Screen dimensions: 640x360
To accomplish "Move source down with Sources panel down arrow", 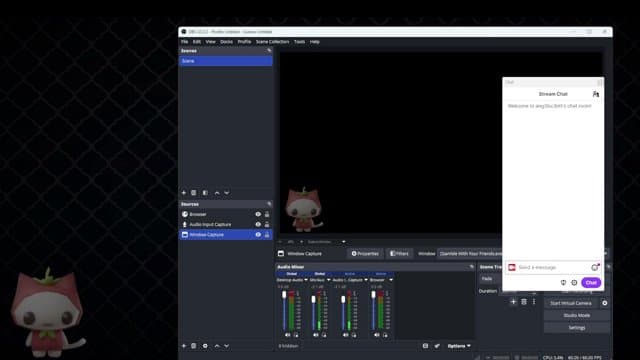I will (227, 346).
